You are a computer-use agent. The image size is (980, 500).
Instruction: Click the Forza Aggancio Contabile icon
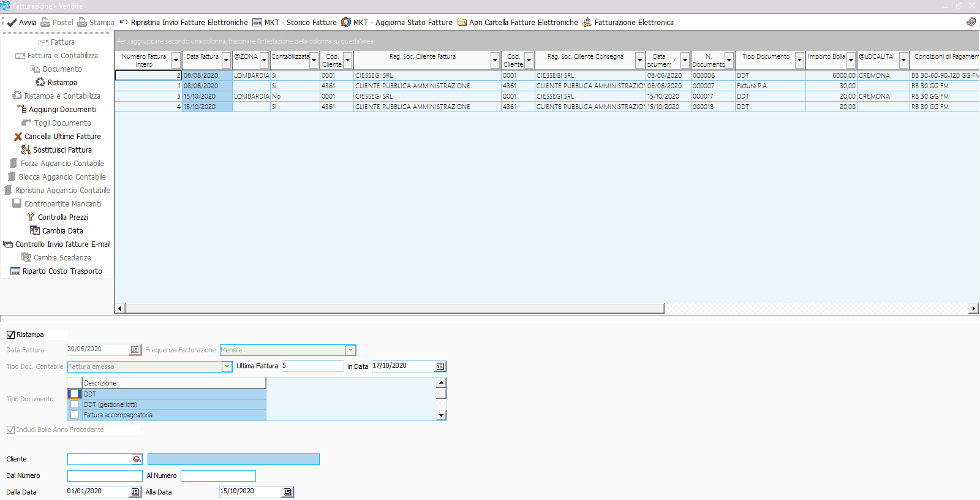click(x=13, y=163)
